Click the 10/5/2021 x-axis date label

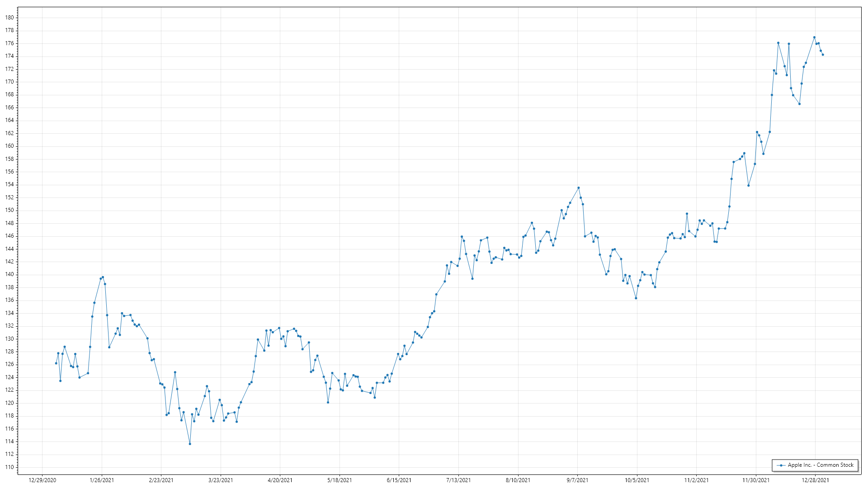637,480
